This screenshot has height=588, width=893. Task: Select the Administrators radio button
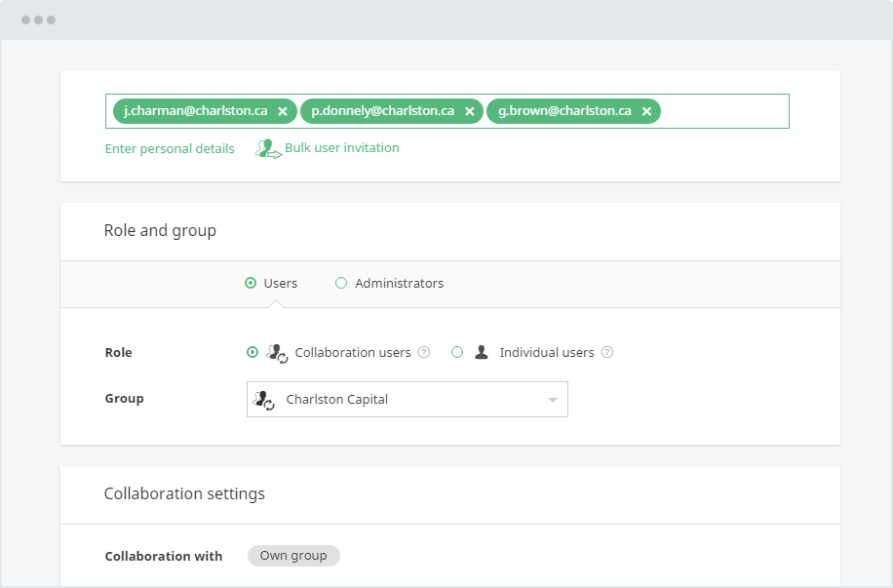click(341, 284)
